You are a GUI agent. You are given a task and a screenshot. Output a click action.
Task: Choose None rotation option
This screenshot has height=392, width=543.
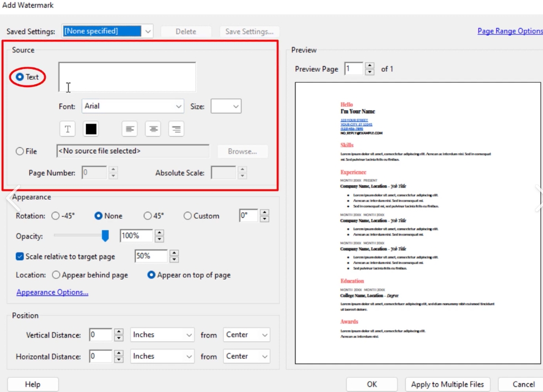(x=98, y=216)
